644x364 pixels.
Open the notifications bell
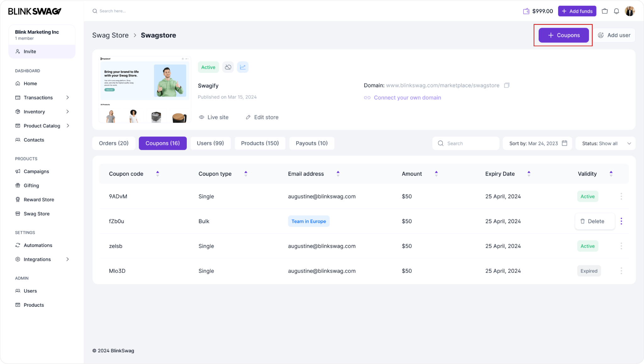(x=616, y=11)
